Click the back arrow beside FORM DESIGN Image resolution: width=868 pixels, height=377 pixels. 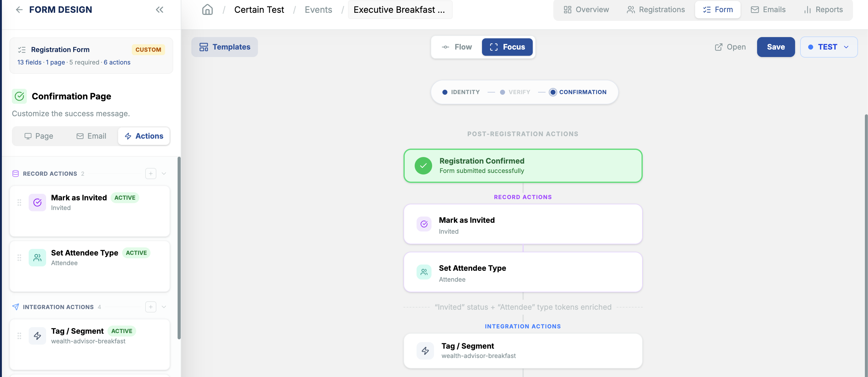coord(19,10)
